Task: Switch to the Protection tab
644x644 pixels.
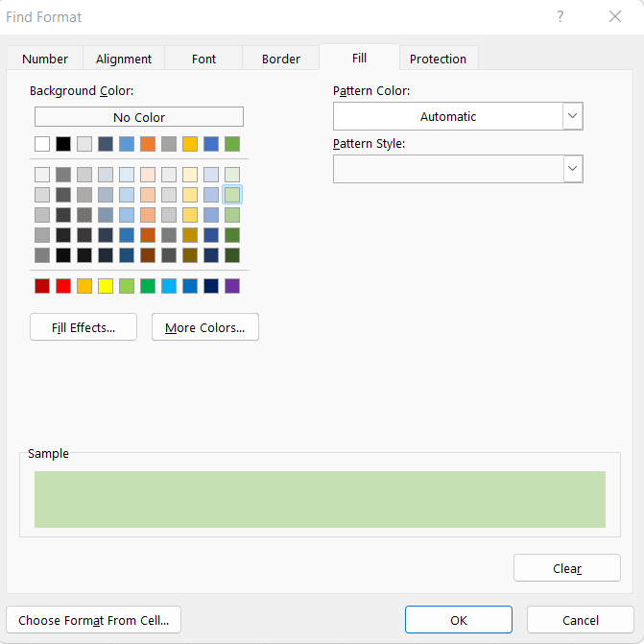Action: [438, 59]
